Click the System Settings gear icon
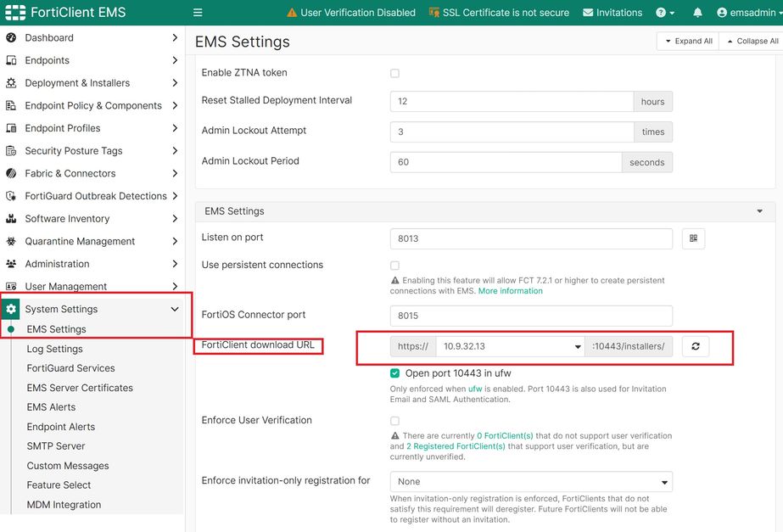This screenshot has height=532, width=783. (11, 310)
